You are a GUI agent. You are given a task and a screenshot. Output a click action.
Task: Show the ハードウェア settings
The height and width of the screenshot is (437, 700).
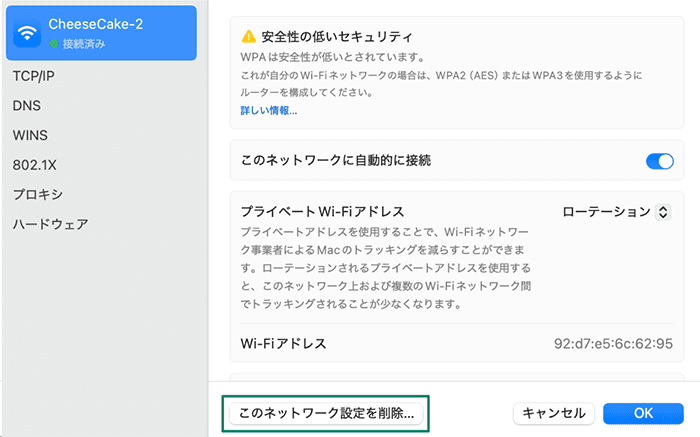(x=50, y=224)
